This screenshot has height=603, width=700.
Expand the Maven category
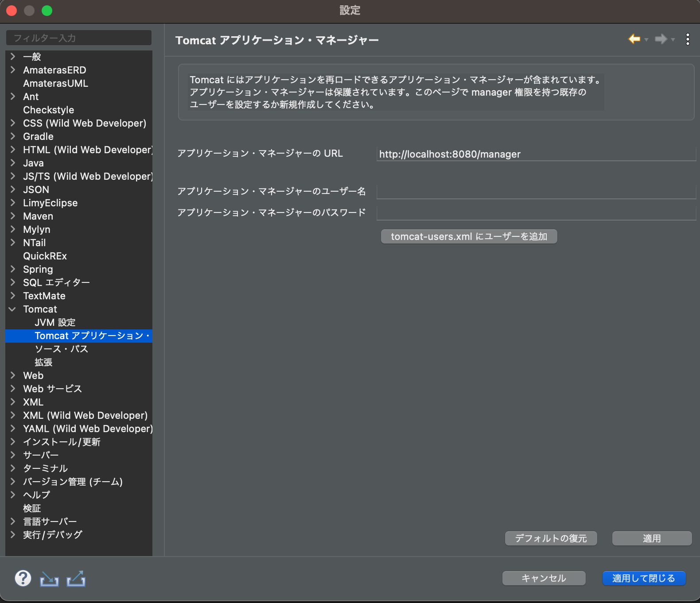13,216
